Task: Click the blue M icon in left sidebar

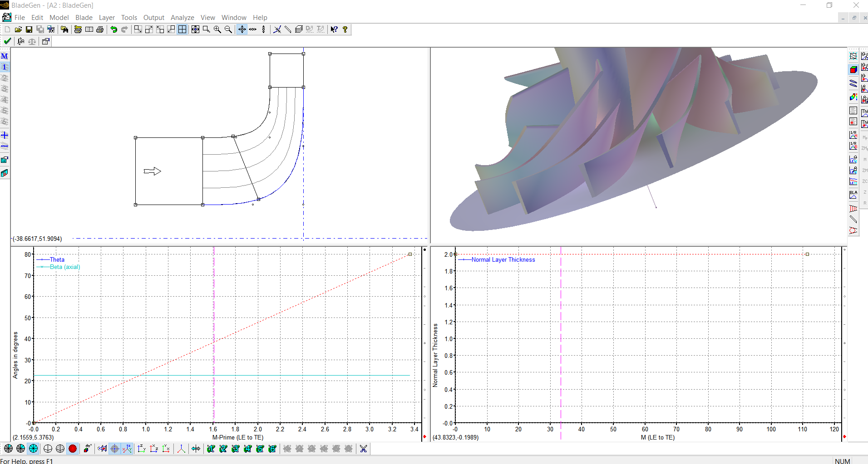Action: pyautogui.click(x=5, y=56)
